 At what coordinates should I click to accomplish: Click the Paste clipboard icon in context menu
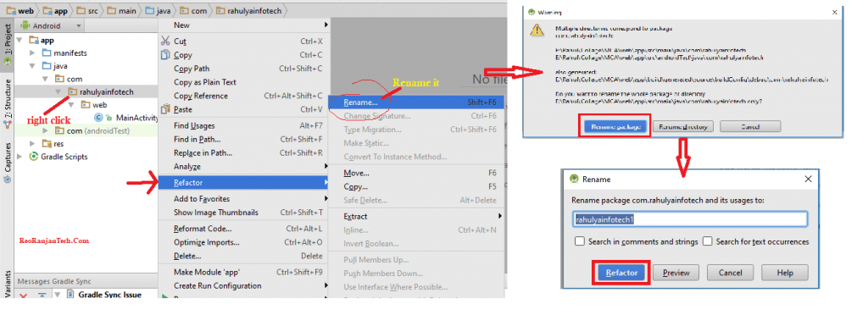point(165,109)
